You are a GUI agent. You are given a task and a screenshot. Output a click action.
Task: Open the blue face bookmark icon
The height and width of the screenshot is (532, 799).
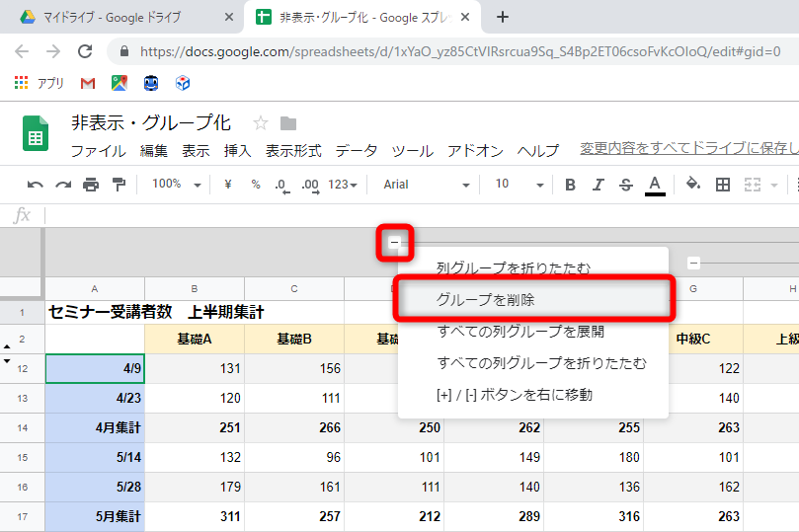(151, 83)
